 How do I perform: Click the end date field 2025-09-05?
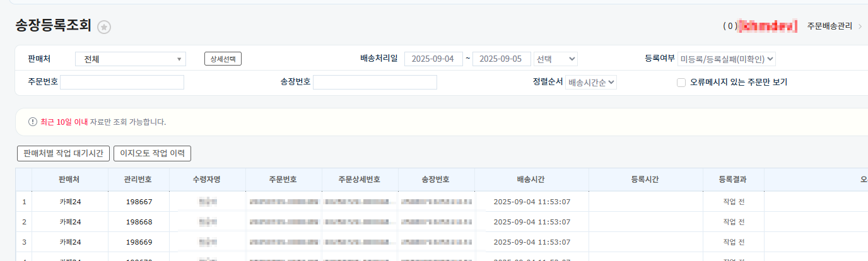click(501, 59)
